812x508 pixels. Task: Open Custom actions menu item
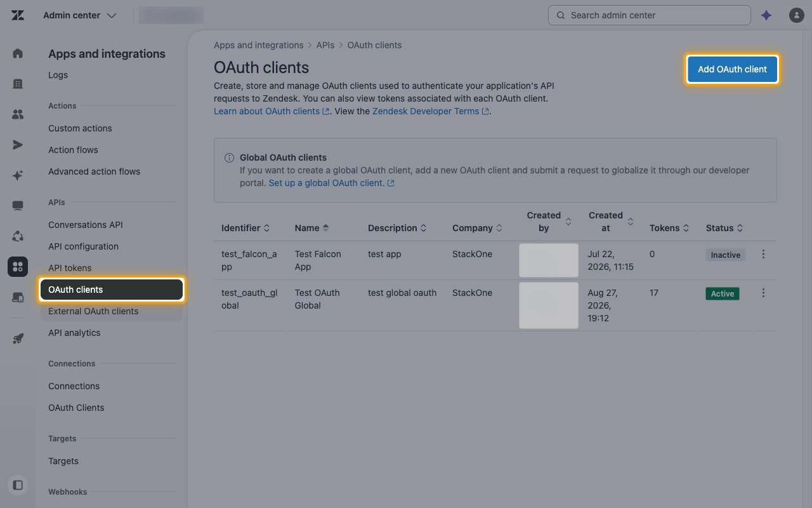click(x=80, y=128)
